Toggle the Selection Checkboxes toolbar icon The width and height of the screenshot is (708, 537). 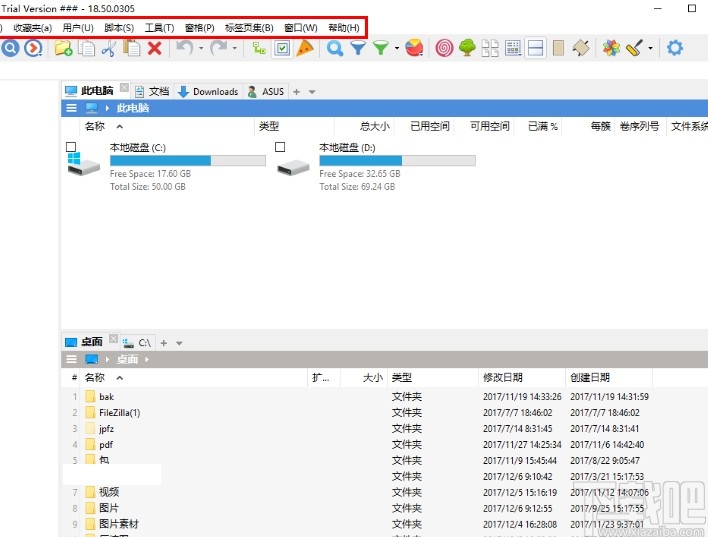[x=282, y=48]
